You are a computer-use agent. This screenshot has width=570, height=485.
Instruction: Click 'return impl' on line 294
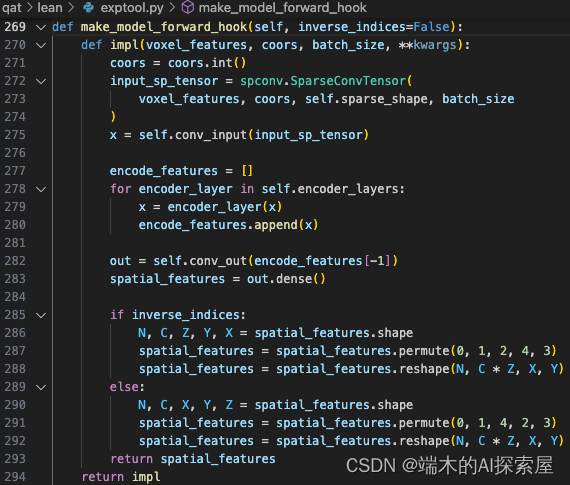[121, 477]
